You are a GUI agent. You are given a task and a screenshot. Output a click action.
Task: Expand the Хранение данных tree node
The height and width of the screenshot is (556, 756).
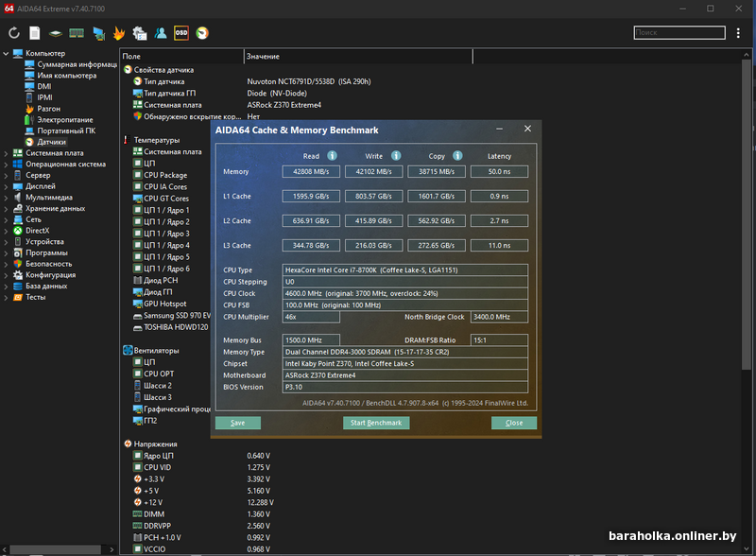point(6,208)
